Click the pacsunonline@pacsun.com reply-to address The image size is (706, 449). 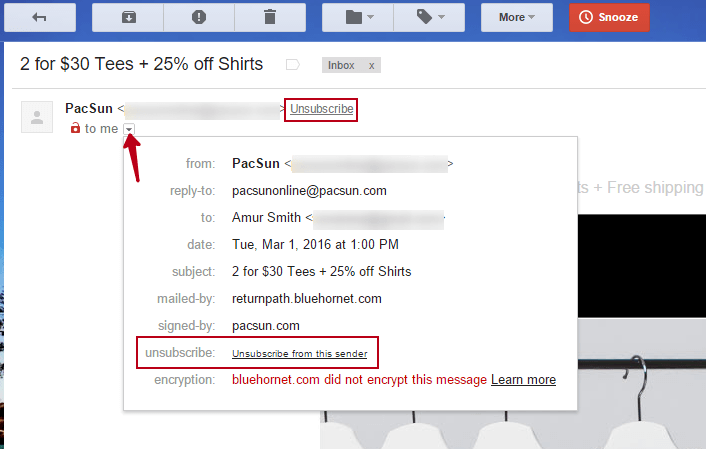(x=309, y=190)
